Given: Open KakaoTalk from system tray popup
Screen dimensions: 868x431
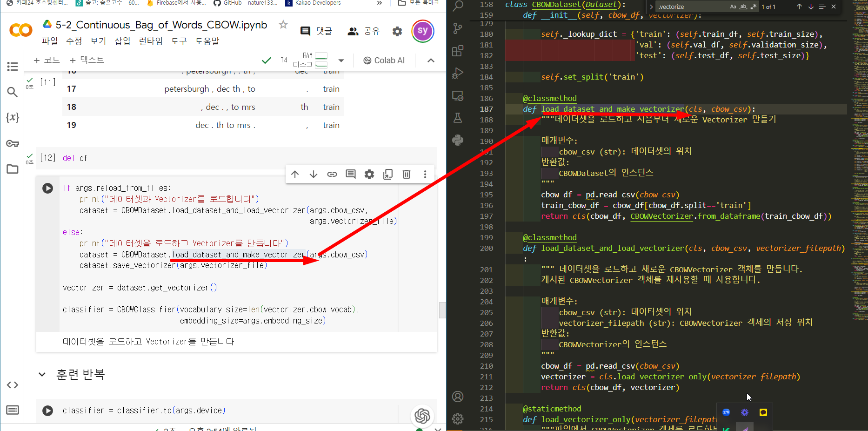Looking at the screenshot, I should coord(763,412).
